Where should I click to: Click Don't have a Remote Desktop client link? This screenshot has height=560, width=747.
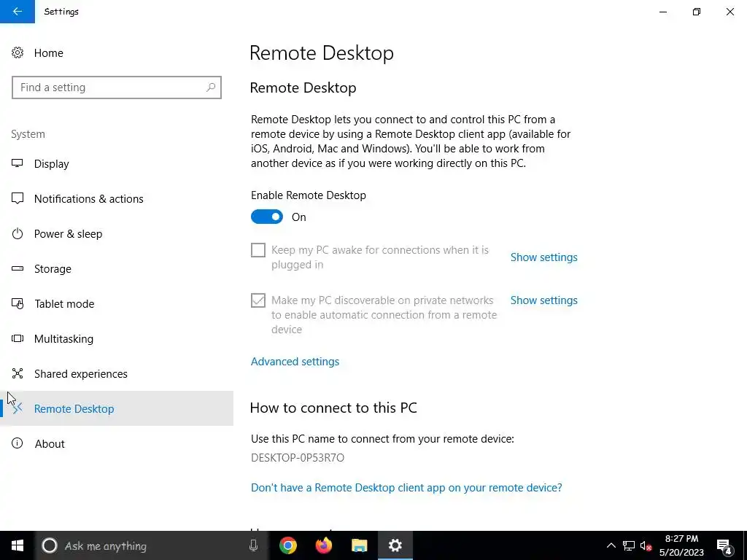pos(406,488)
